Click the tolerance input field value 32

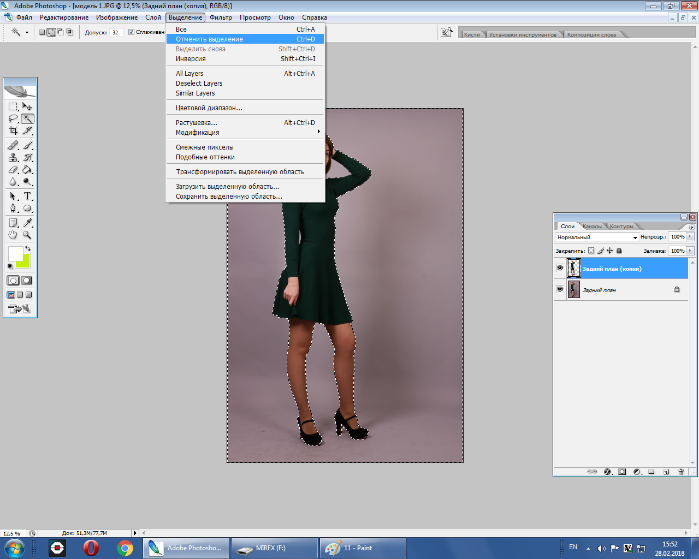(116, 33)
